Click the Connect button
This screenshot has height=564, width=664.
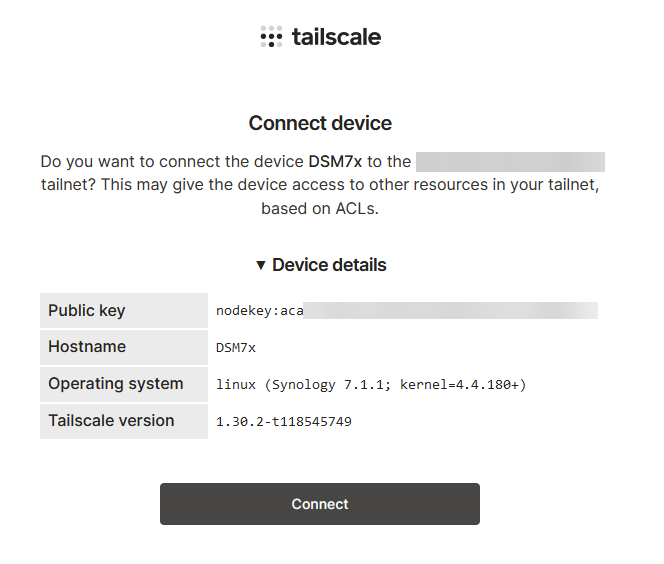coord(320,504)
